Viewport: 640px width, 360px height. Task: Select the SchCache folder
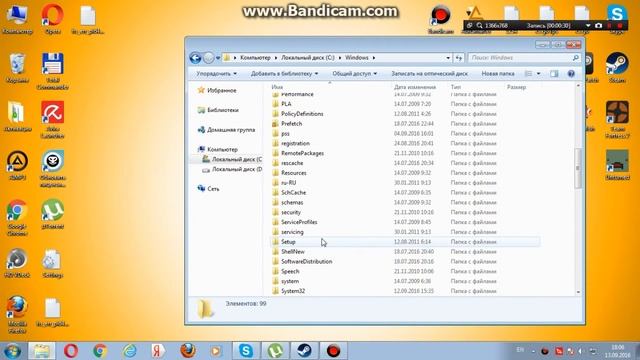[x=293, y=193]
